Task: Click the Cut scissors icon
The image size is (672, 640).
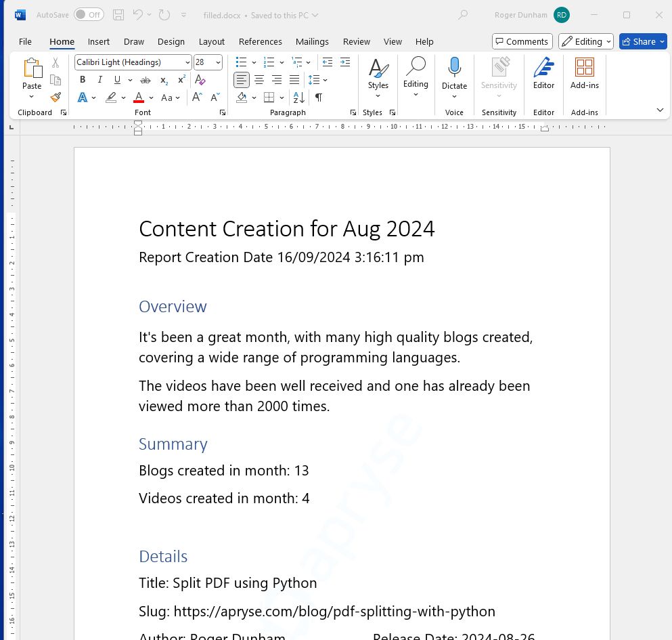Action: [55, 62]
